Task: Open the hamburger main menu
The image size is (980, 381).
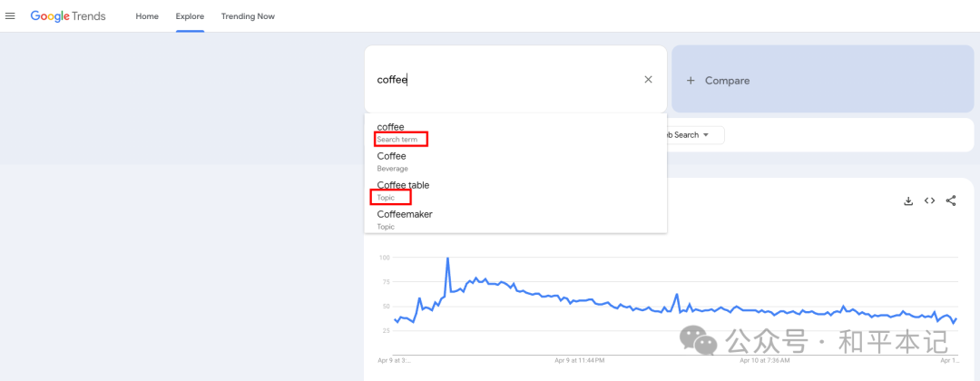Action: point(10,16)
